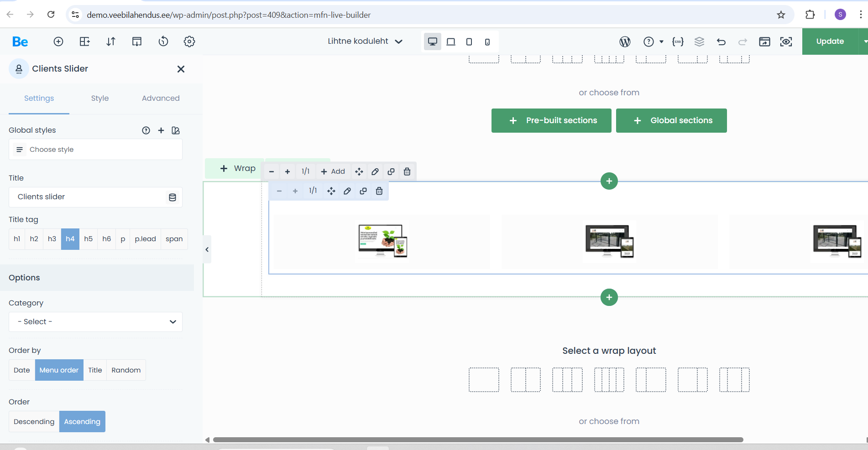Choose Descending order
The image size is (868, 450).
coord(34,422)
